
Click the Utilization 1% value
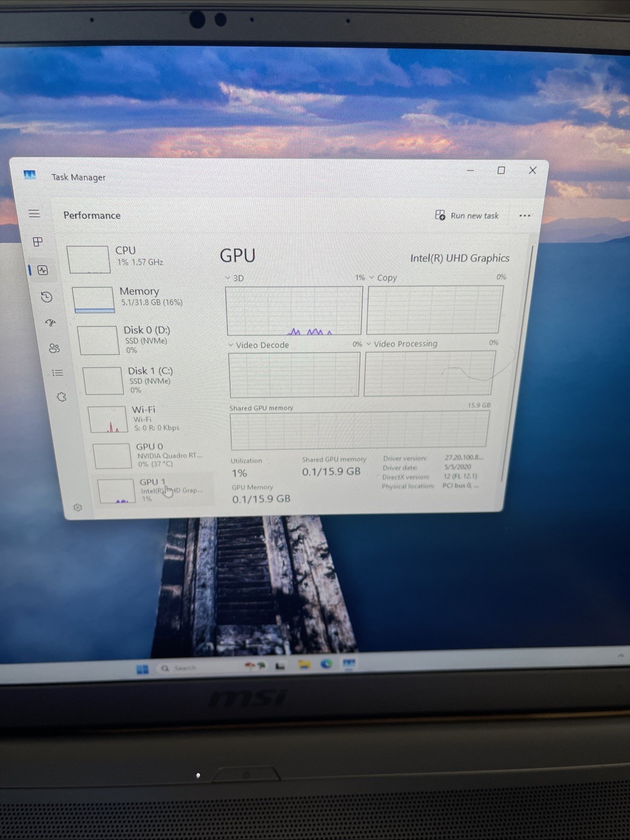click(x=239, y=473)
